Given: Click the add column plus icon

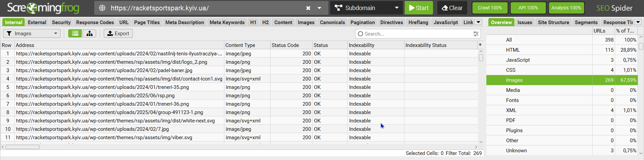Looking at the screenshot, I should point(480,45).
